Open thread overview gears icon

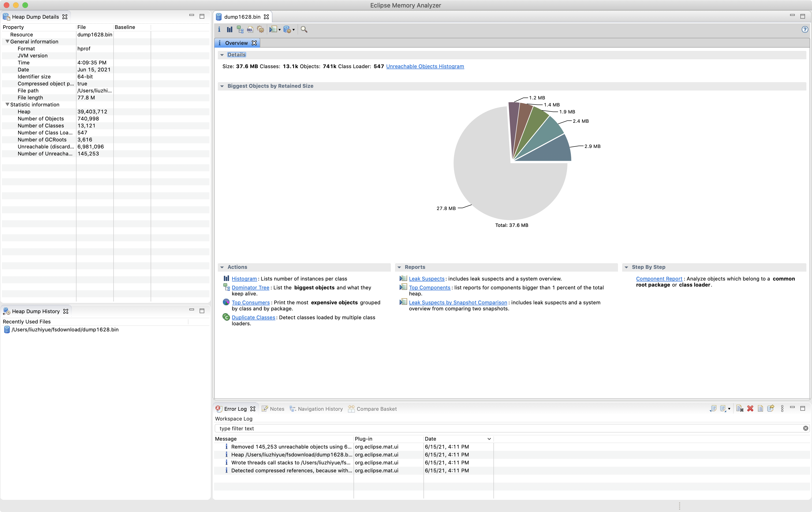260,29
